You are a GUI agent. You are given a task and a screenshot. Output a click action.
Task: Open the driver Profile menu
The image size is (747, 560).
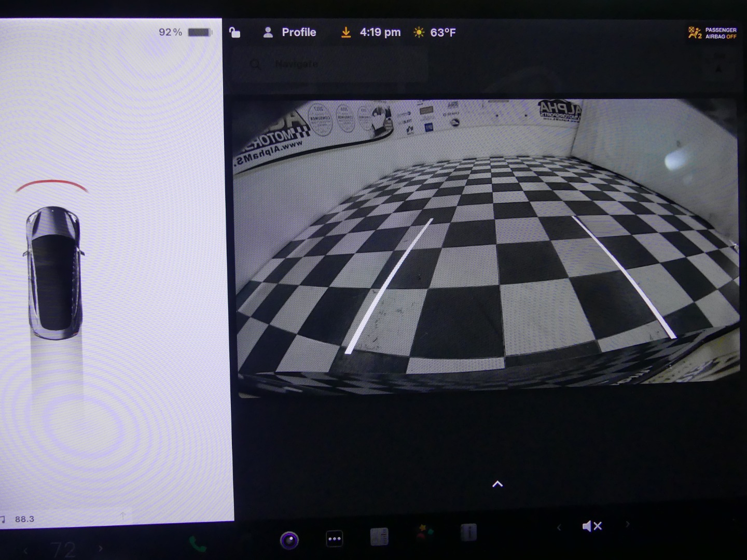290,32
